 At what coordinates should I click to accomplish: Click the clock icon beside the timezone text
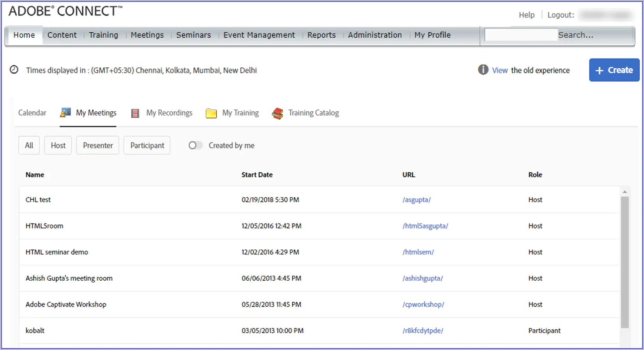coord(14,70)
